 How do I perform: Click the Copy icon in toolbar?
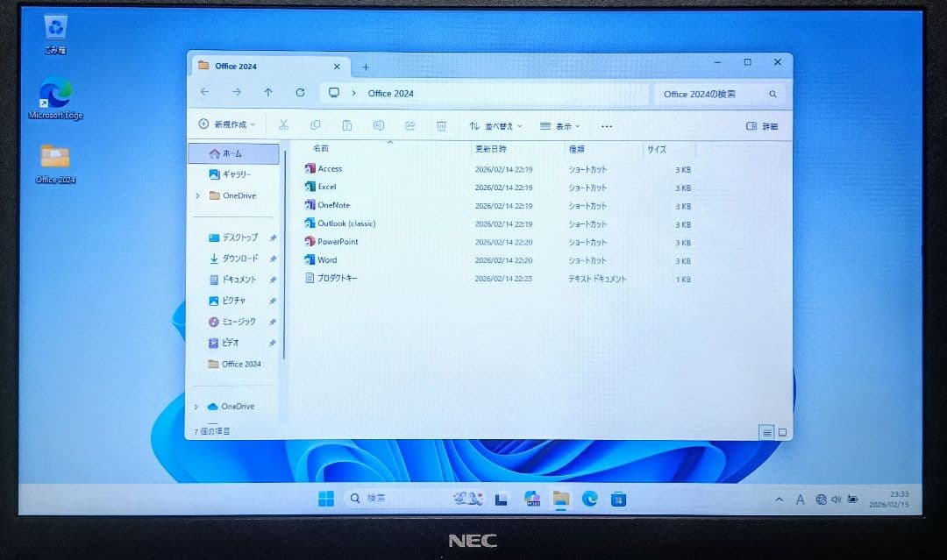coord(316,125)
